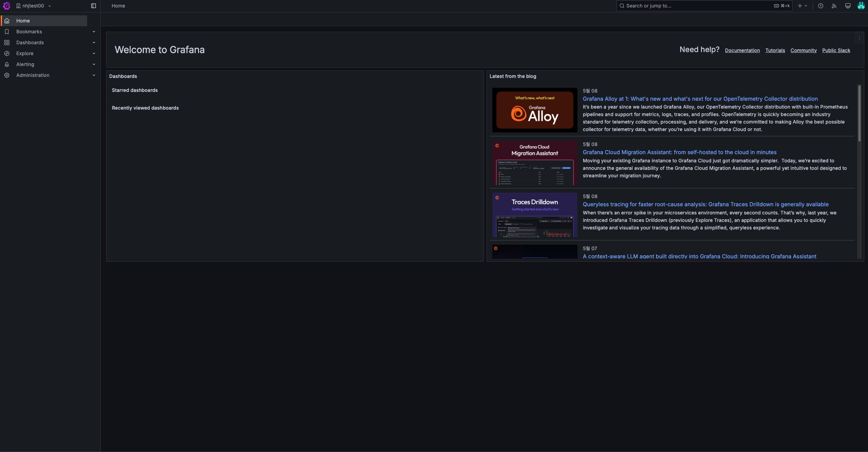Select Home in the sidebar menu
The width and height of the screenshot is (868, 452).
coord(23,21)
